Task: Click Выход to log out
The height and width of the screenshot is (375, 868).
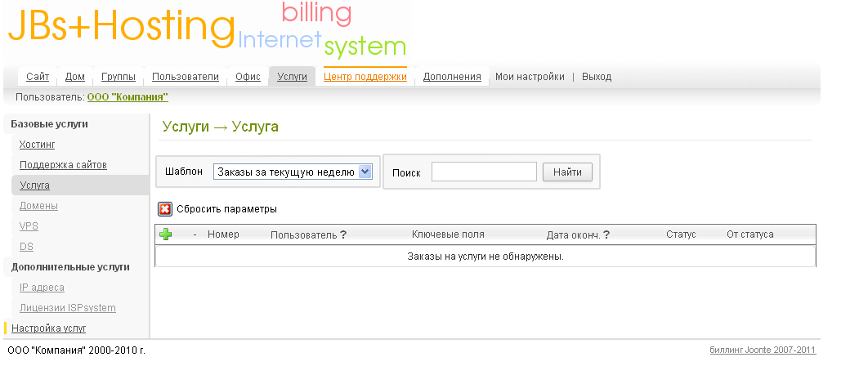Action: 597,77
